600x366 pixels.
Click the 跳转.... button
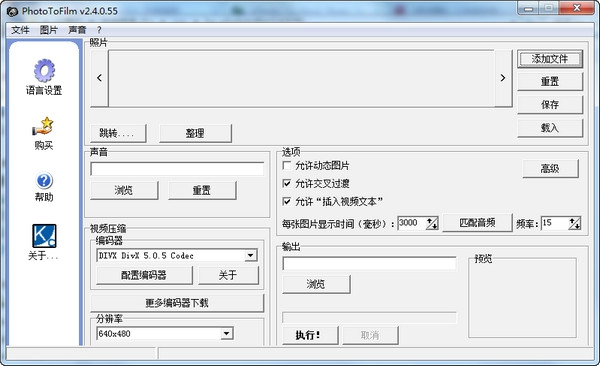pyautogui.click(x=118, y=133)
